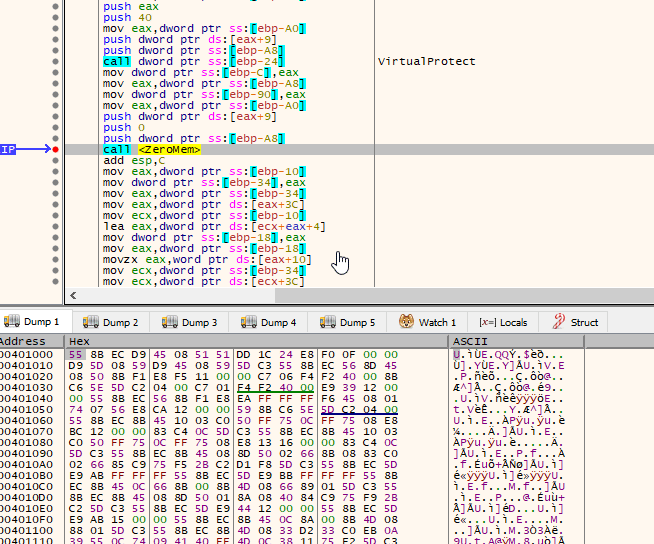The image size is (654, 544).
Task: Switch to the Dump 3 tab
Action: (189, 322)
